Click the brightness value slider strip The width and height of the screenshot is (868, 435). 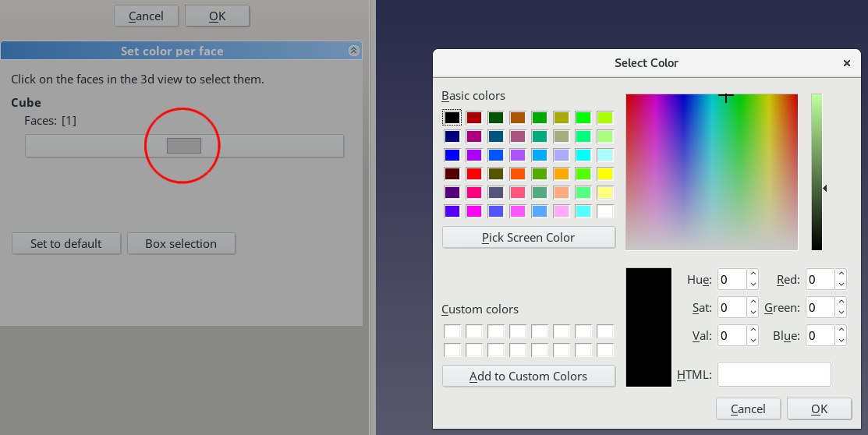(x=817, y=172)
